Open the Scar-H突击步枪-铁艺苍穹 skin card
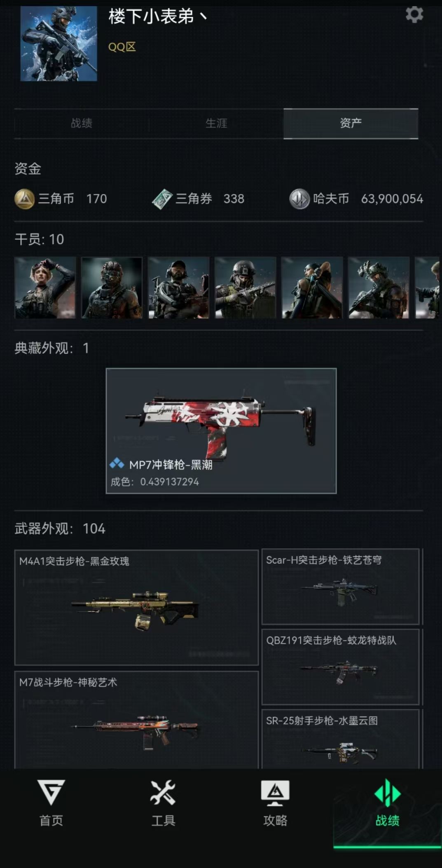The image size is (442, 868). point(341,587)
